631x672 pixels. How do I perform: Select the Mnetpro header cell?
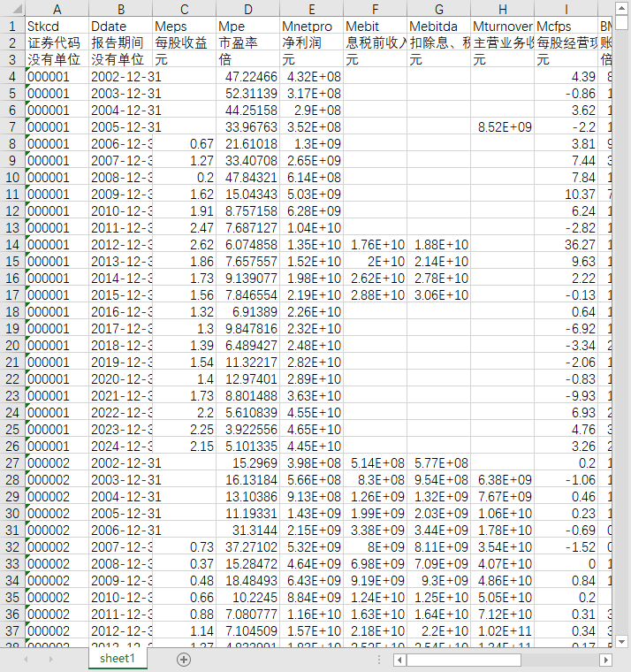pos(311,27)
